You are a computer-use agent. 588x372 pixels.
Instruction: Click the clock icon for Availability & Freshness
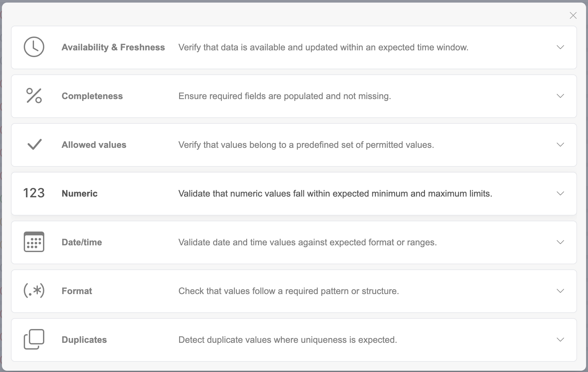34,47
